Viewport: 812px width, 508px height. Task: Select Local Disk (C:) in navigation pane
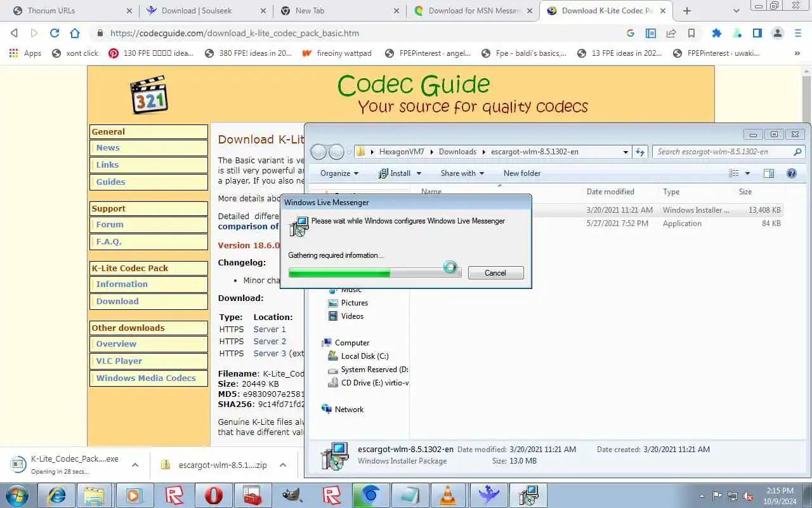point(364,356)
